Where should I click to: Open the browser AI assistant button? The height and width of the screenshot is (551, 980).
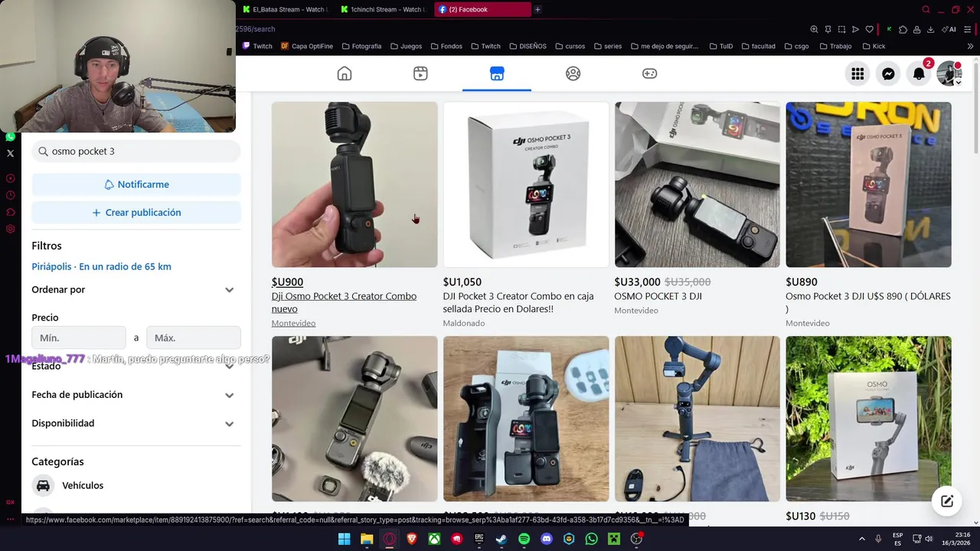tap(949, 29)
